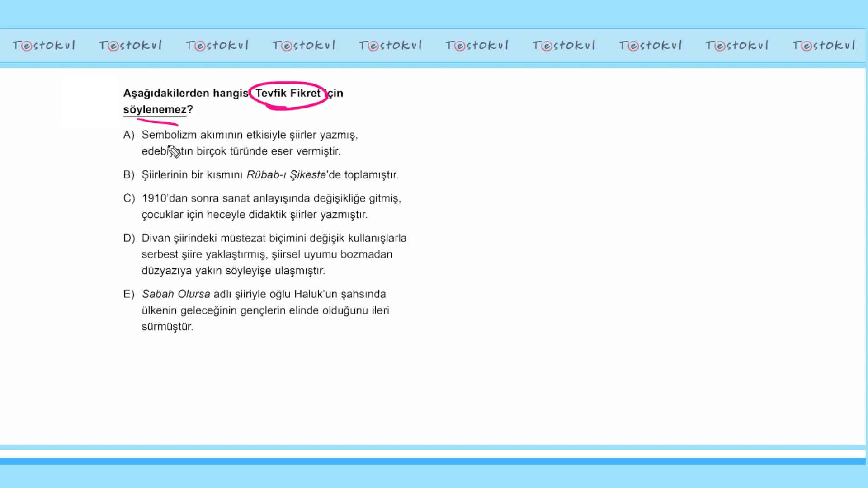Click the underlined word söylenemez

tap(155, 109)
